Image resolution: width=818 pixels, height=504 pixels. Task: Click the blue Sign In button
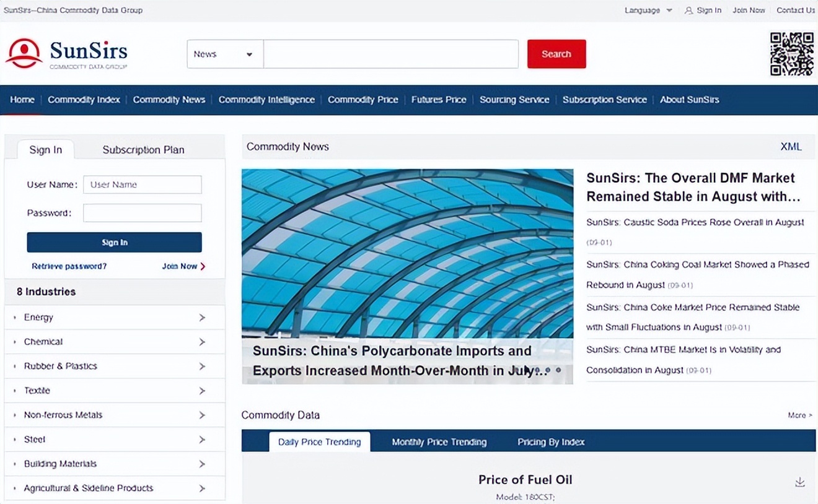(115, 242)
